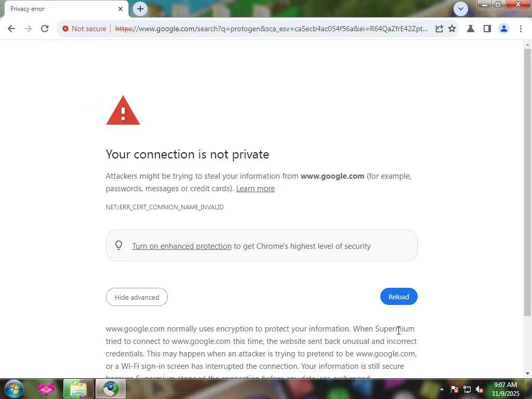Image resolution: width=532 pixels, height=399 pixels.
Task: Open the three-dot browser menu
Action: 521,29
